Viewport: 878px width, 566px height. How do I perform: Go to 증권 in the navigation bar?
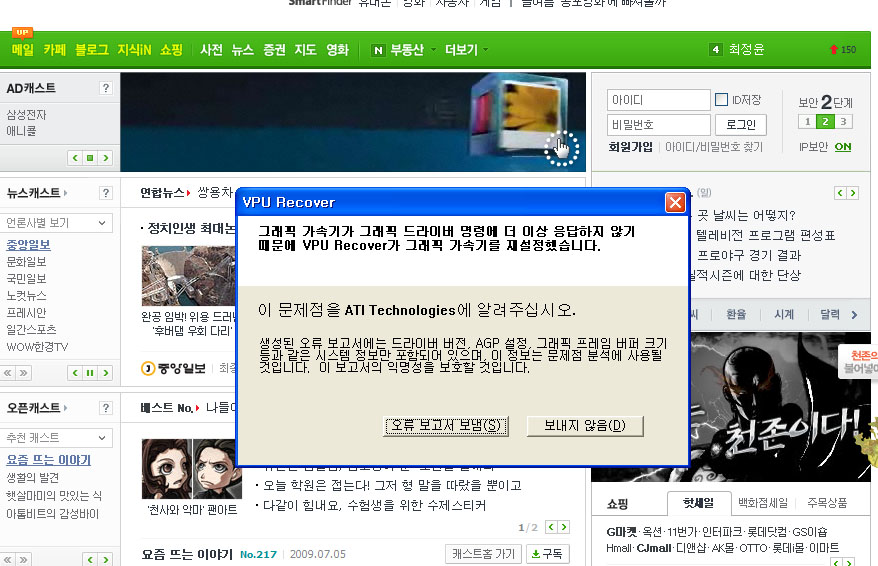pos(274,50)
